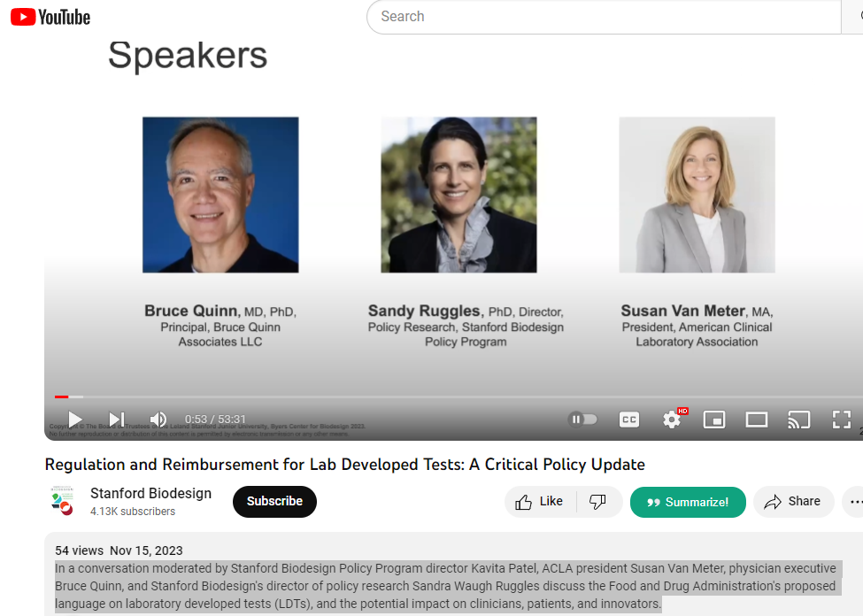Screen dimensions: 863x616
Task: Click Bruce Quinn's speaker photo
Action: 220,195
